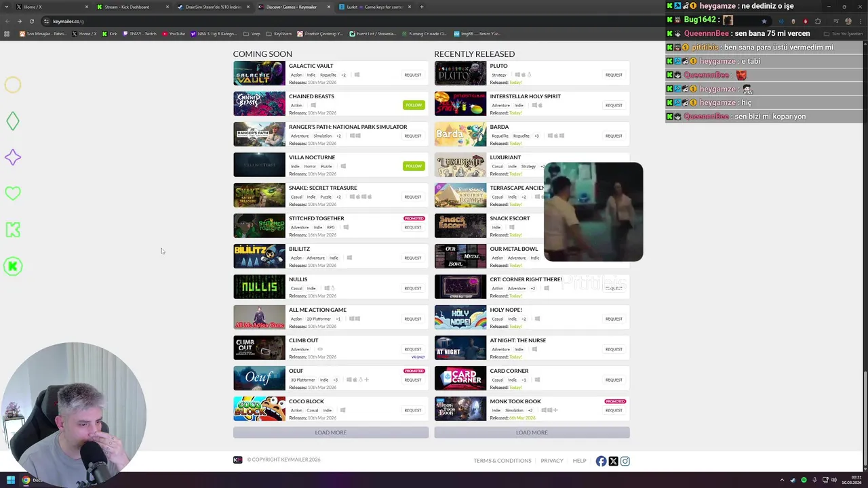The image size is (868, 488).
Task: Request the Bililitz game
Action: click(x=413, y=258)
